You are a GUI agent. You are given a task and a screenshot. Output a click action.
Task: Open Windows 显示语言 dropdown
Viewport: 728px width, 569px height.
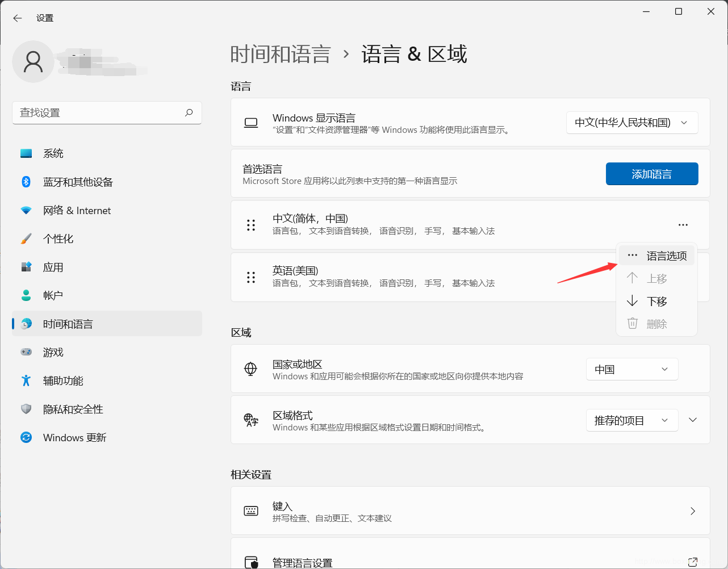click(632, 123)
